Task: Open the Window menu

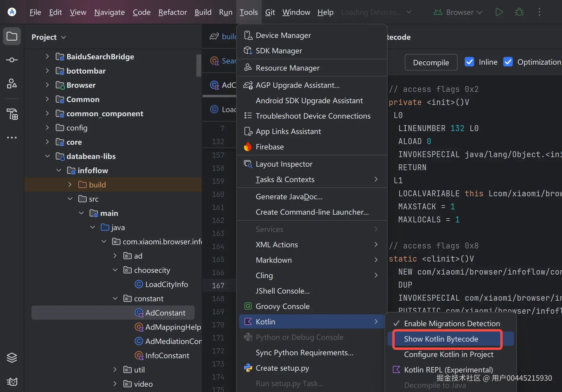Action: tap(296, 12)
